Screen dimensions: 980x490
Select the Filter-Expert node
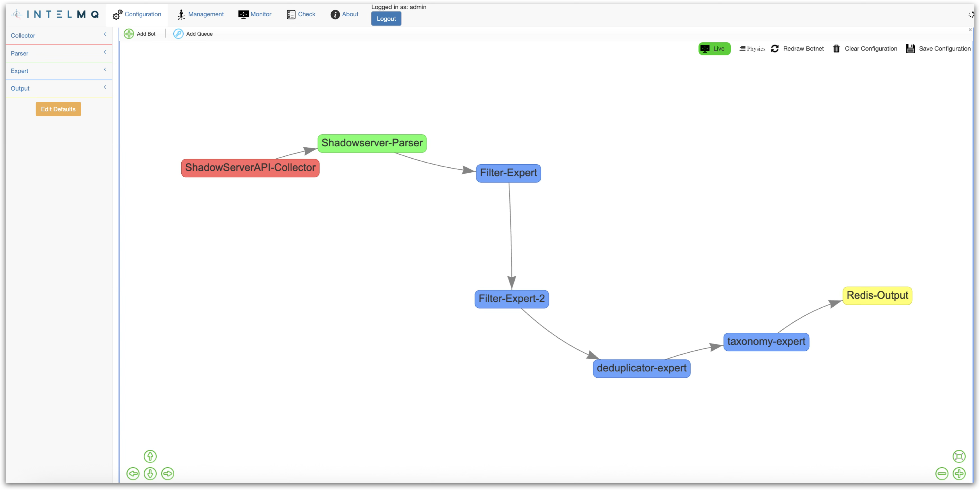[x=508, y=173]
